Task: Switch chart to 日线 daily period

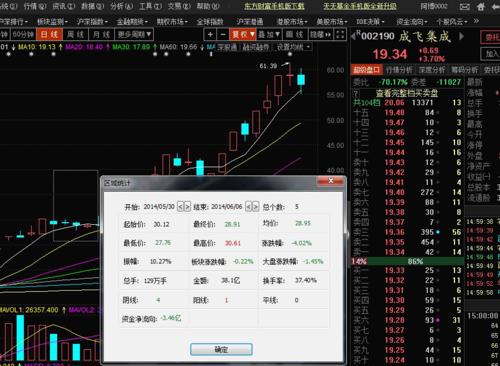Action: (x=50, y=34)
